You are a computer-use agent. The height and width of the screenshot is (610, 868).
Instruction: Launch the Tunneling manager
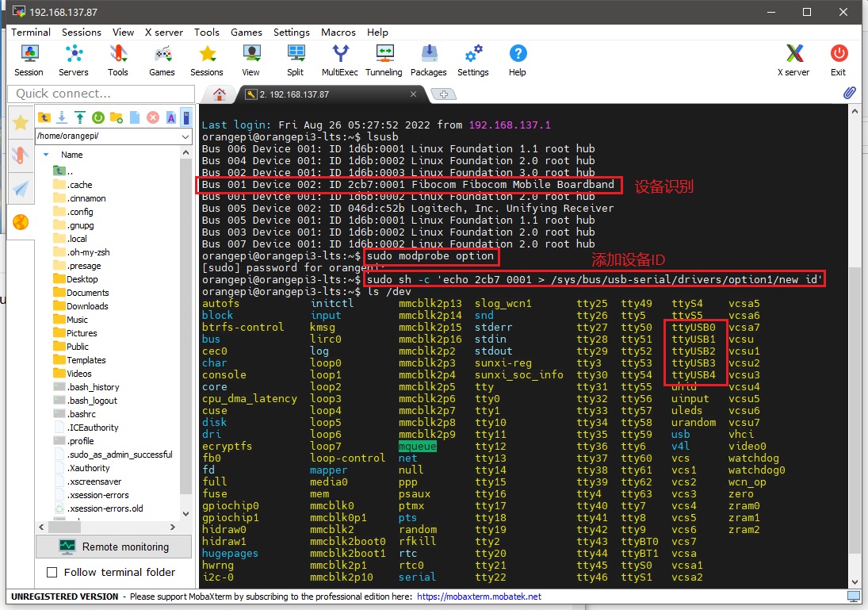coord(384,59)
